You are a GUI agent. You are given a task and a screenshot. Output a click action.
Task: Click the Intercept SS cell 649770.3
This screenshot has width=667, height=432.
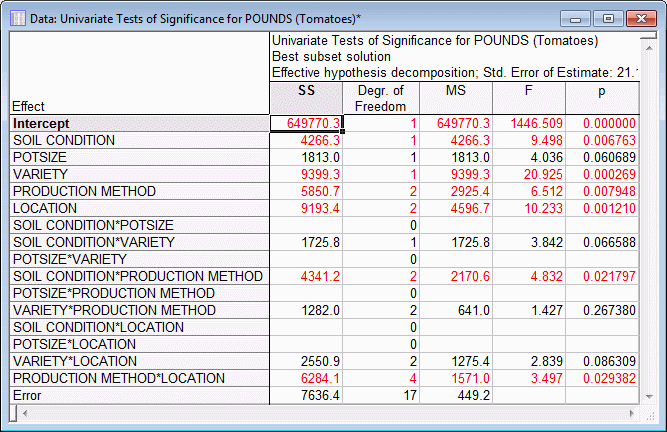coord(308,123)
